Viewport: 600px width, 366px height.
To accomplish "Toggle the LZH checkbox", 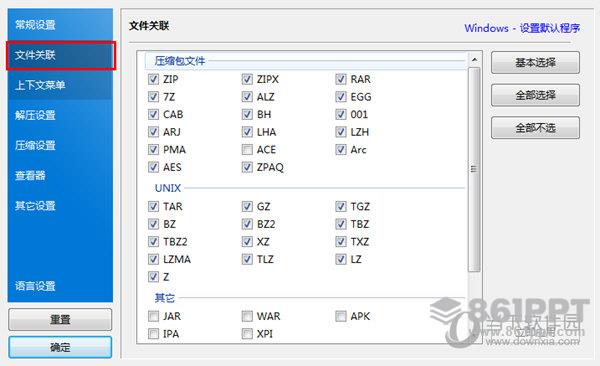I will point(341,132).
